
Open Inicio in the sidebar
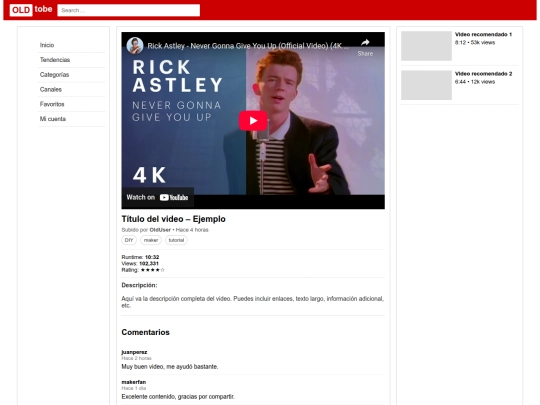[x=47, y=45]
